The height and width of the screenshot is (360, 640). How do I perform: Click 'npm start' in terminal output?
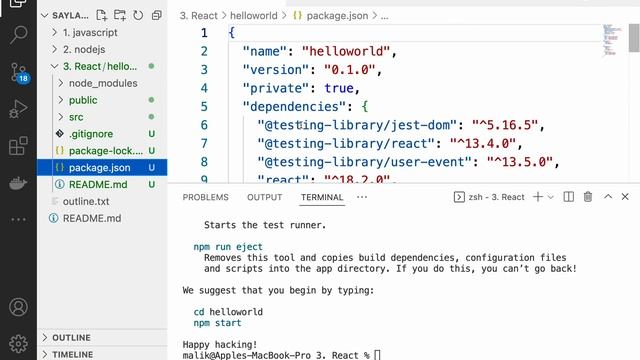(x=217, y=323)
